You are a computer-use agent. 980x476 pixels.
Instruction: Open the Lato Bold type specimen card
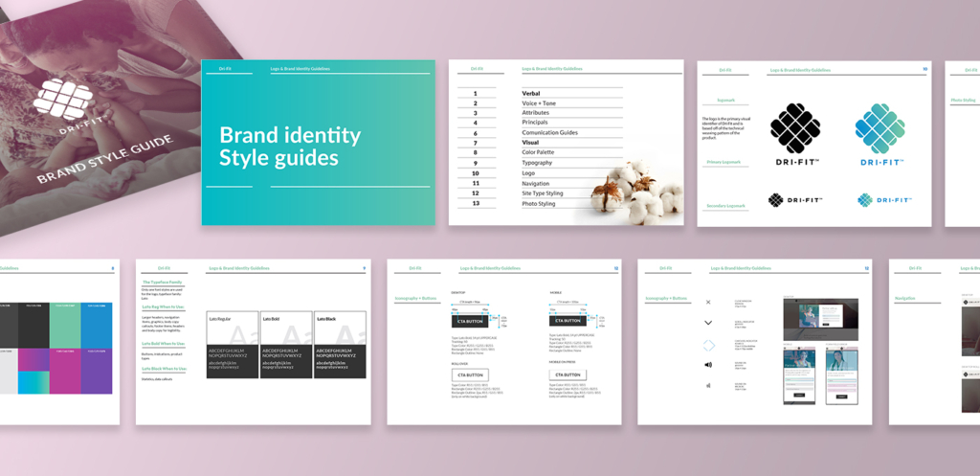(x=286, y=345)
